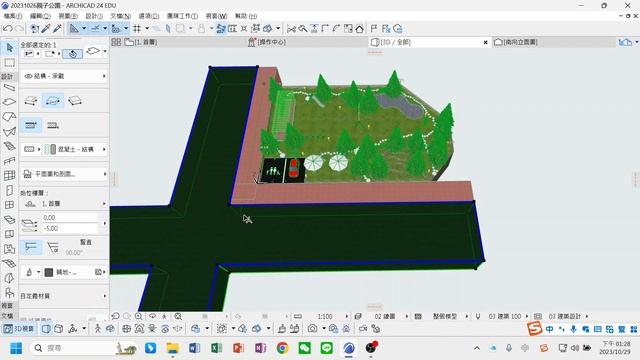
Task: Click the Zoom In magnifier below viewport
Action: click(x=139, y=316)
